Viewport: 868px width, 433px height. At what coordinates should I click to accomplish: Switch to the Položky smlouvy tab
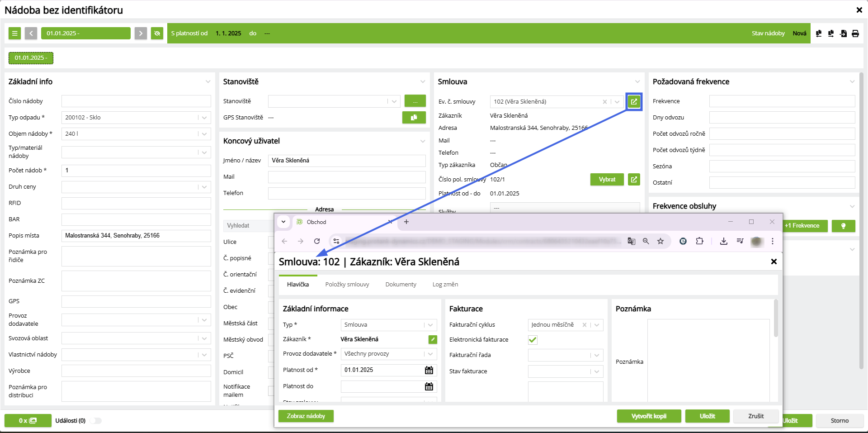click(347, 285)
